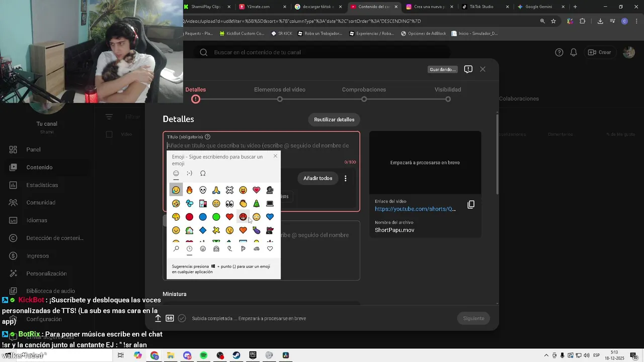
Task: Switch to kaomoji tab in emoji panel
Action: click(x=189, y=173)
